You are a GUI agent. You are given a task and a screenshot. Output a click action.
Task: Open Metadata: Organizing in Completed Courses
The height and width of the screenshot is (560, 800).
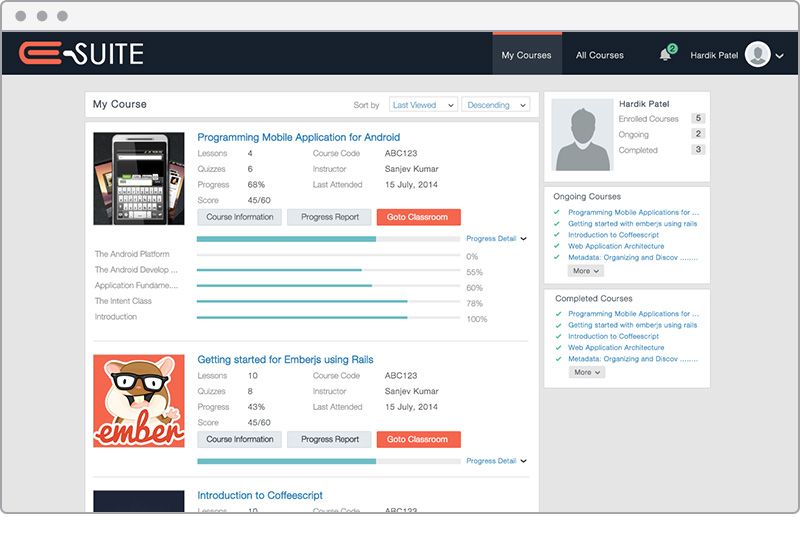(x=633, y=359)
